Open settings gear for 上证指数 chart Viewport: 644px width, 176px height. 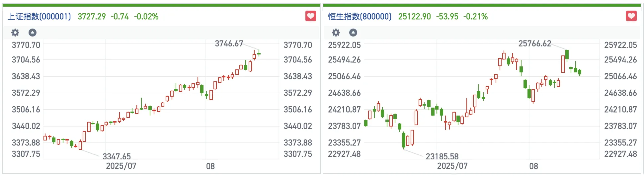15,33
